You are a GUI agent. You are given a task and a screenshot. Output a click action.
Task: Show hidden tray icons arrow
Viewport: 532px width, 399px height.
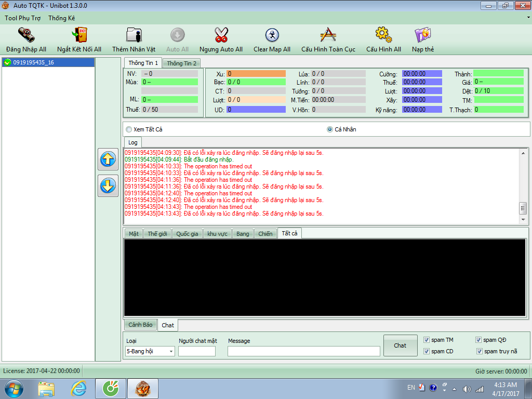click(454, 389)
